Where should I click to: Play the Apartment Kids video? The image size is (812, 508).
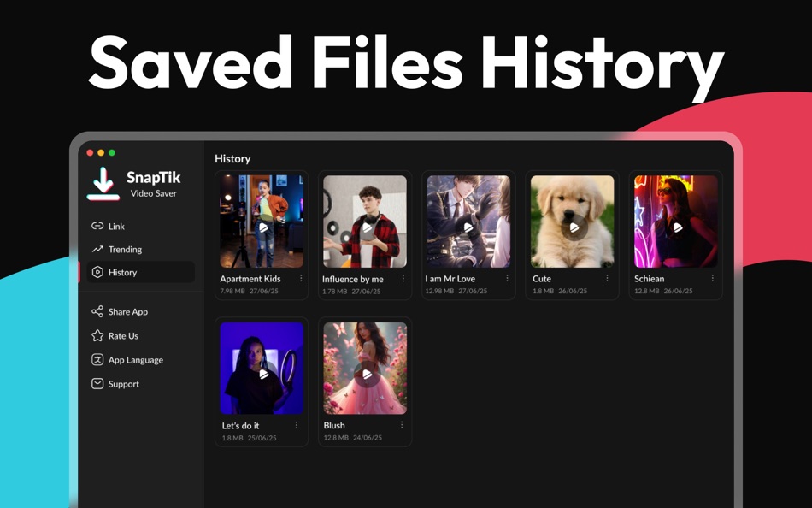coord(263,227)
